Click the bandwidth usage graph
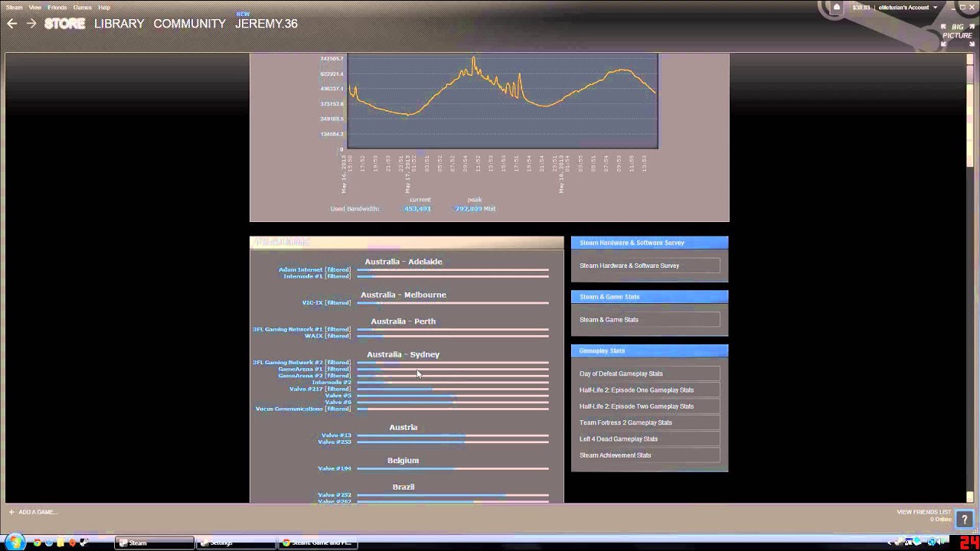 click(502, 101)
